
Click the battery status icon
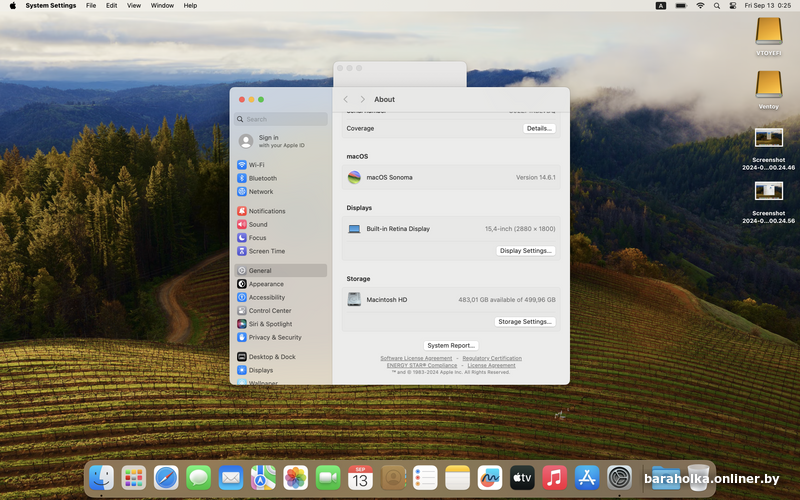point(681,6)
